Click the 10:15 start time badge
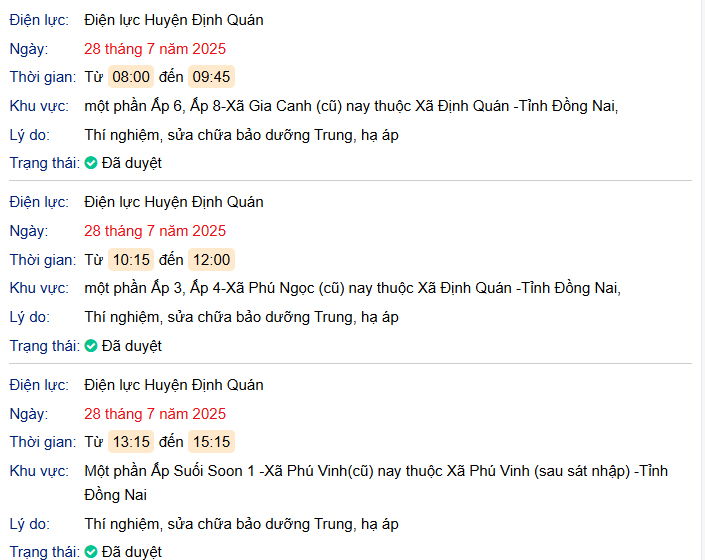This screenshot has height=560, width=705. (x=131, y=260)
